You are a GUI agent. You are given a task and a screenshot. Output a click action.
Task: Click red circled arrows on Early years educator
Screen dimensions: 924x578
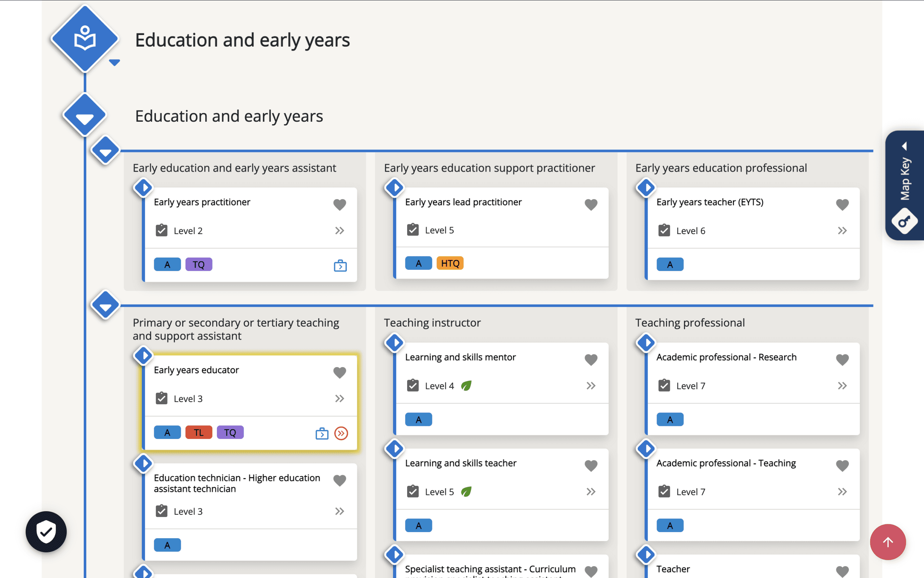coord(341,433)
